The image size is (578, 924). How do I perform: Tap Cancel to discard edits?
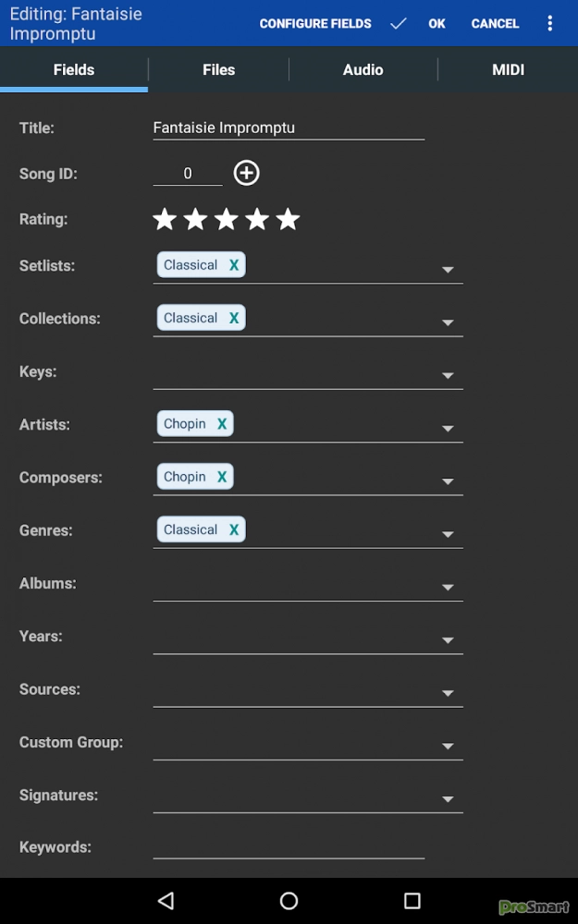(x=495, y=24)
